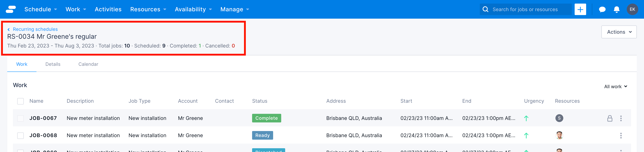This screenshot has height=152, width=644.
Task: Open three-dot menu for JOB-0068
Action: click(x=621, y=136)
